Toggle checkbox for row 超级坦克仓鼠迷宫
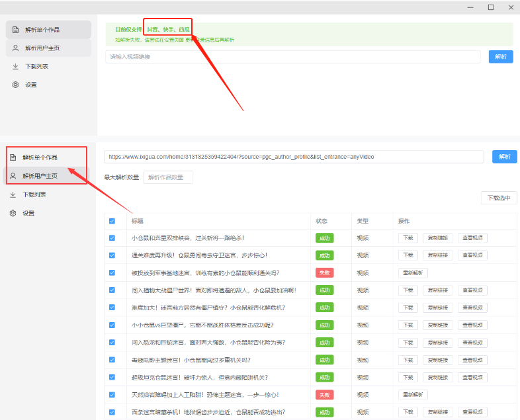This screenshot has width=520, height=420. (112, 377)
